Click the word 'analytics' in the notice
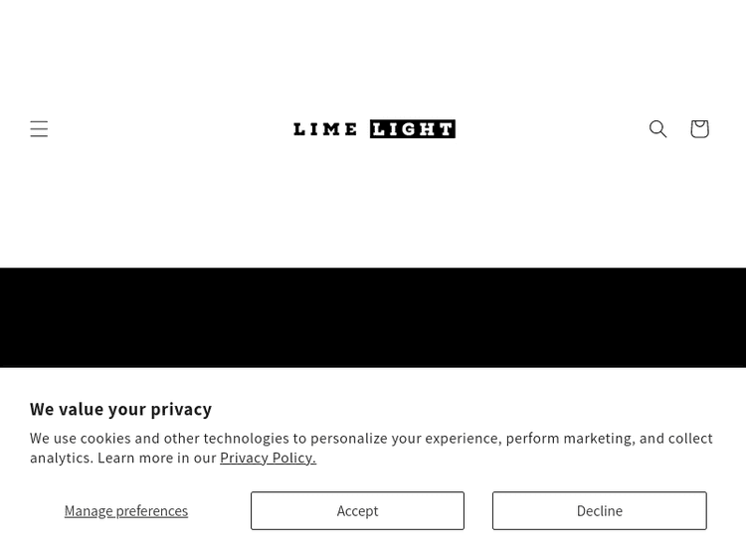This screenshot has height=560, width=746. pyautogui.click(x=61, y=459)
